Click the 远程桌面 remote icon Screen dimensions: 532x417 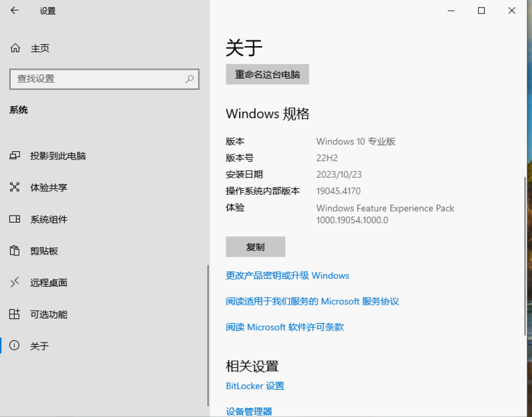tap(15, 282)
